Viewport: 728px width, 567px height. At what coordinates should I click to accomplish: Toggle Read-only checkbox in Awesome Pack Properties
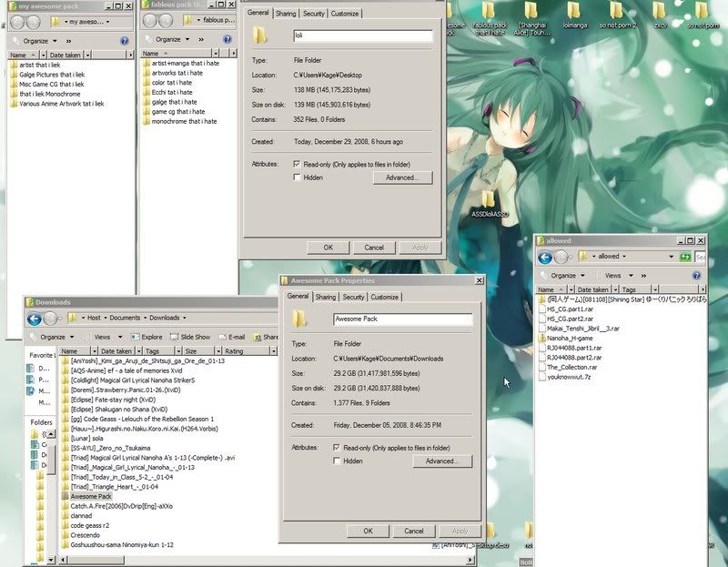click(339, 448)
